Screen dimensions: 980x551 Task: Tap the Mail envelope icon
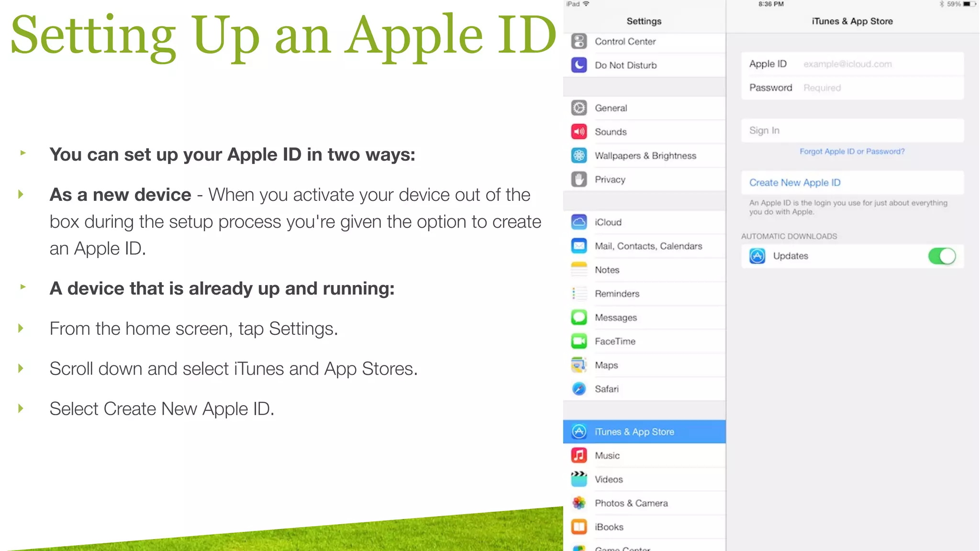pyautogui.click(x=579, y=246)
